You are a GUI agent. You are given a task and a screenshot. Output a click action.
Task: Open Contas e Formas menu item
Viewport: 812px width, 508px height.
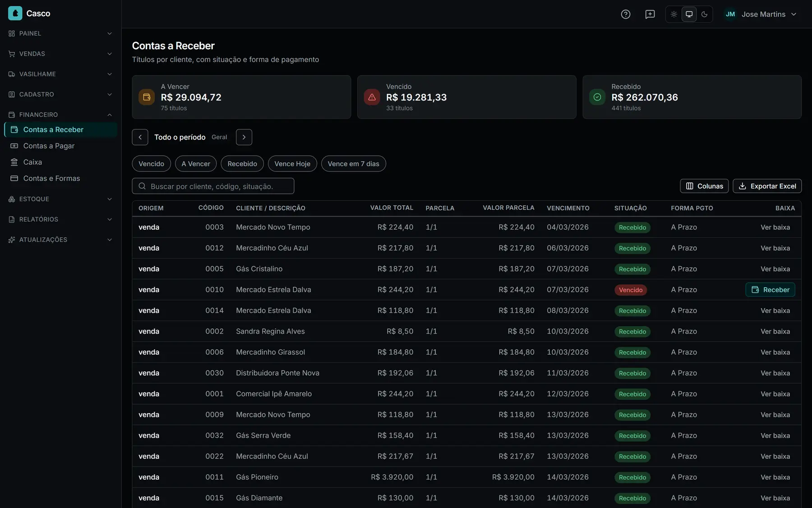tap(61, 178)
